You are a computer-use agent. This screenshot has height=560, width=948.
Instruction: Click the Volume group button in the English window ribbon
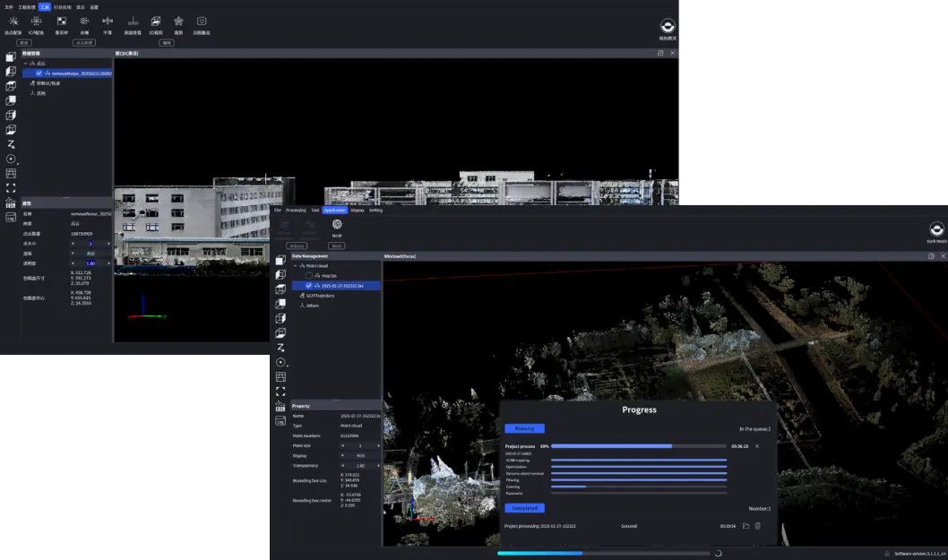point(297,246)
